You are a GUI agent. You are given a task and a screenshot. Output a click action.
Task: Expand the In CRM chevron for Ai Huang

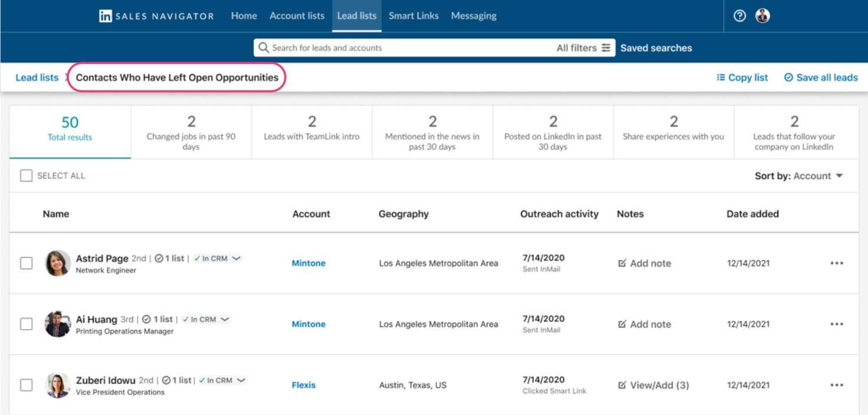point(225,319)
